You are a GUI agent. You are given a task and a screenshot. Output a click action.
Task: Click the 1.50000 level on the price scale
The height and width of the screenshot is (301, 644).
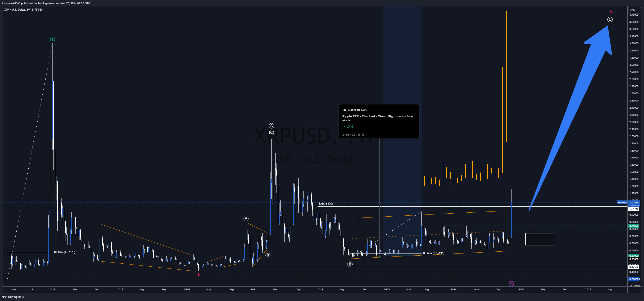[x=634, y=172]
